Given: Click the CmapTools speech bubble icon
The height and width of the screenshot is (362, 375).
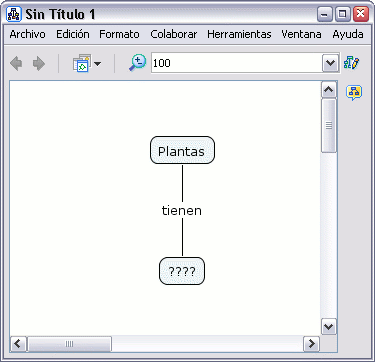Looking at the screenshot, I should point(354,92).
